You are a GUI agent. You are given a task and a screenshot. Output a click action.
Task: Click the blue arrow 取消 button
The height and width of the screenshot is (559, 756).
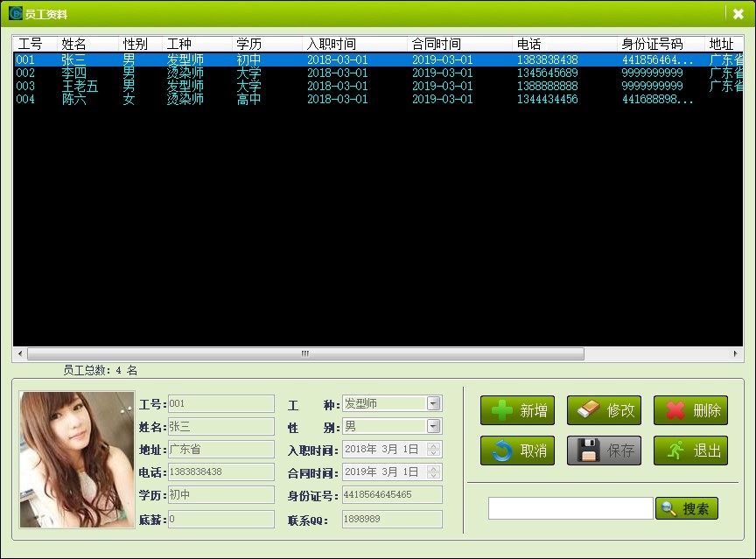click(x=517, y=451)
